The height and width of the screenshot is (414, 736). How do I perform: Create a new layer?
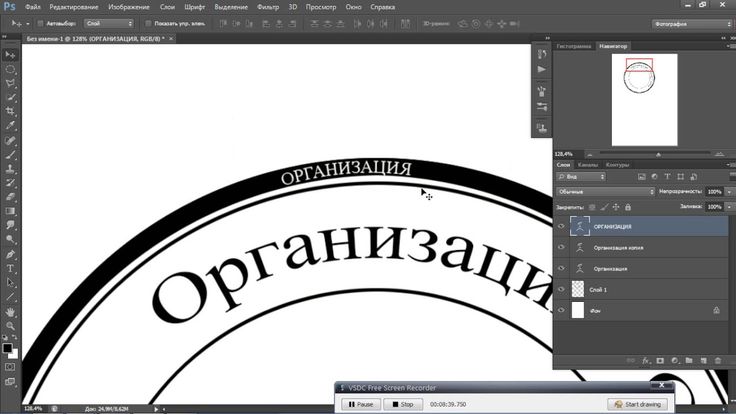pos(703,360)
